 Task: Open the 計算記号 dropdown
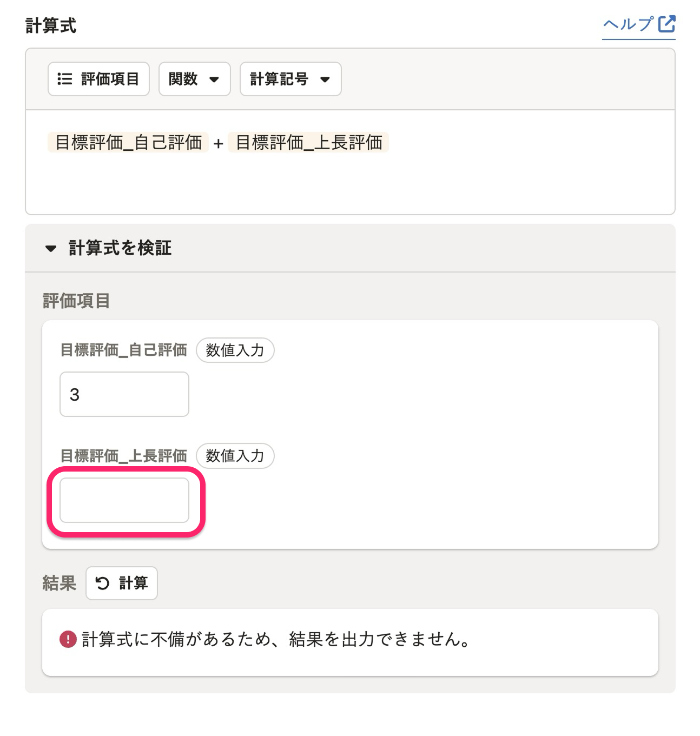coord(290,79)
